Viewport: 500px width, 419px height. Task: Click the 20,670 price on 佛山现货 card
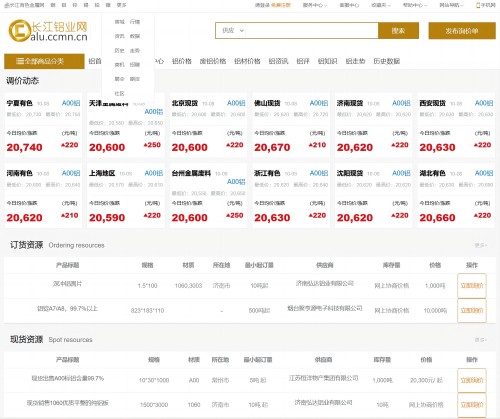pos(272,147)
